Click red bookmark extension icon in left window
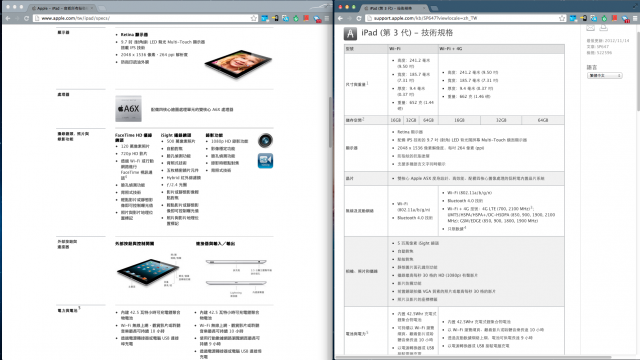The height and width of the screenshot is (360, 640). click(x=306, y=18)
